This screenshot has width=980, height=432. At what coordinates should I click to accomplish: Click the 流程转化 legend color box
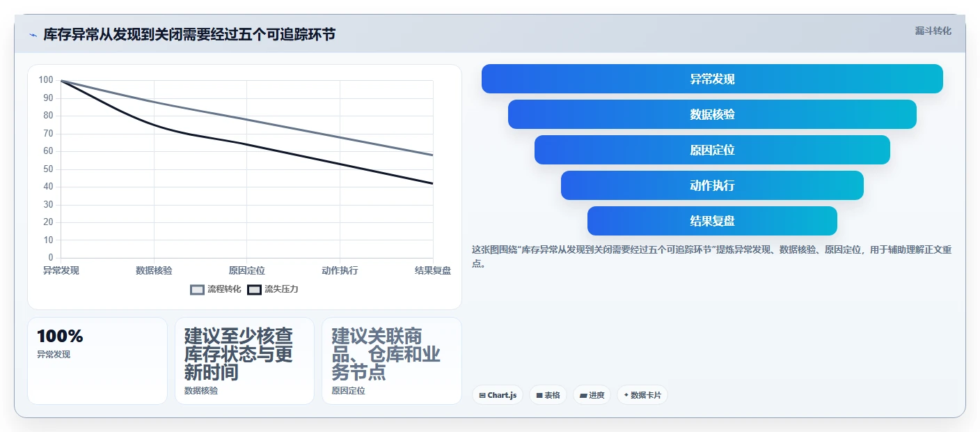point(197,289)
